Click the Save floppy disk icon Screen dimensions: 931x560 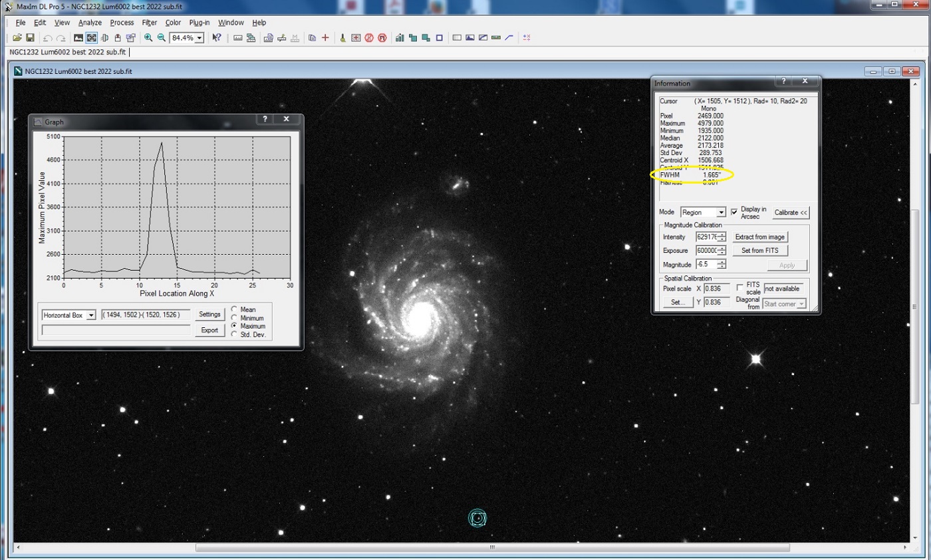point(30,38)
